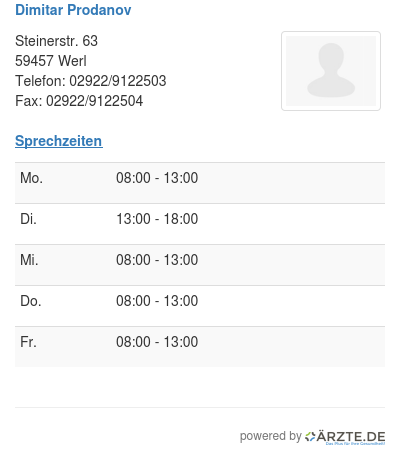Select the Di. row in the schedule

pos(200,224)
